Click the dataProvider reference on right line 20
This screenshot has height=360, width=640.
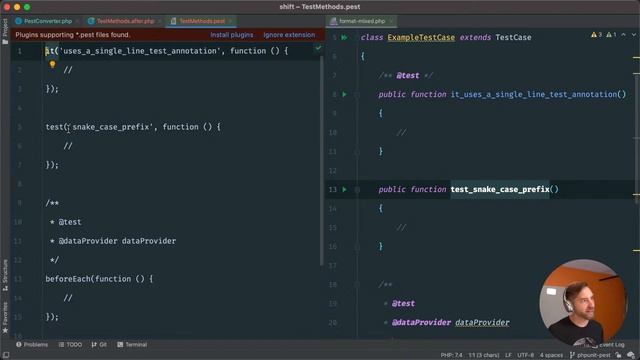(482, 322)
